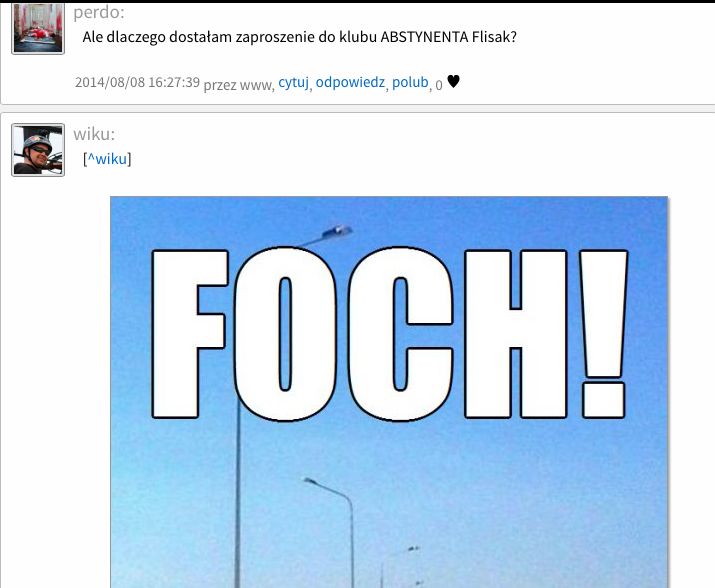Open wiku's helmet avatar picture
Viewport: 715px width, 588px height.
pos(38,150)
